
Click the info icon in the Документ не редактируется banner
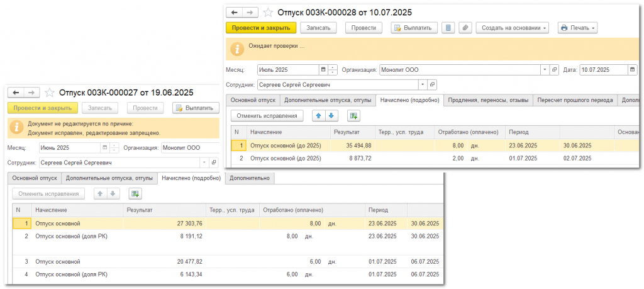pyautogui.click(x=16, y=127)
